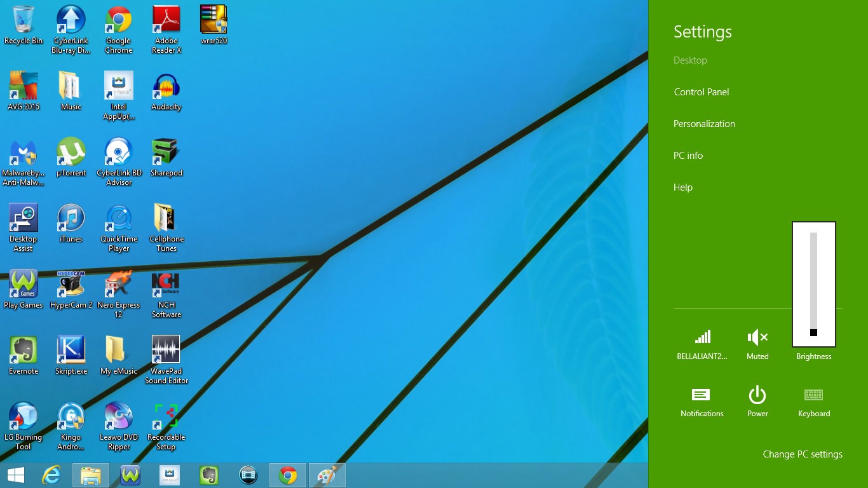The height and width of the screenshot is (488, 868).
Task: Select the Adobe Reader X shortcut
Action: (x=166, y=30)
